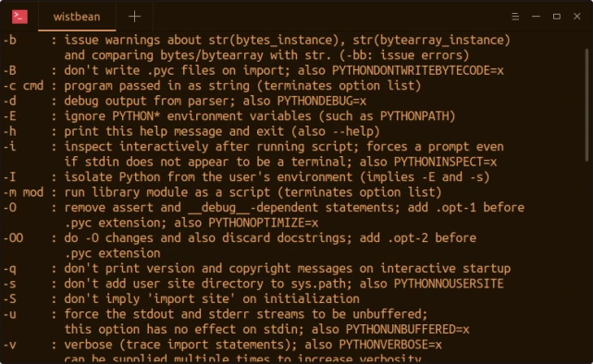The image size is (593, 364).
Task: Open the hamburger menu icon
Action: pos(515,17)
